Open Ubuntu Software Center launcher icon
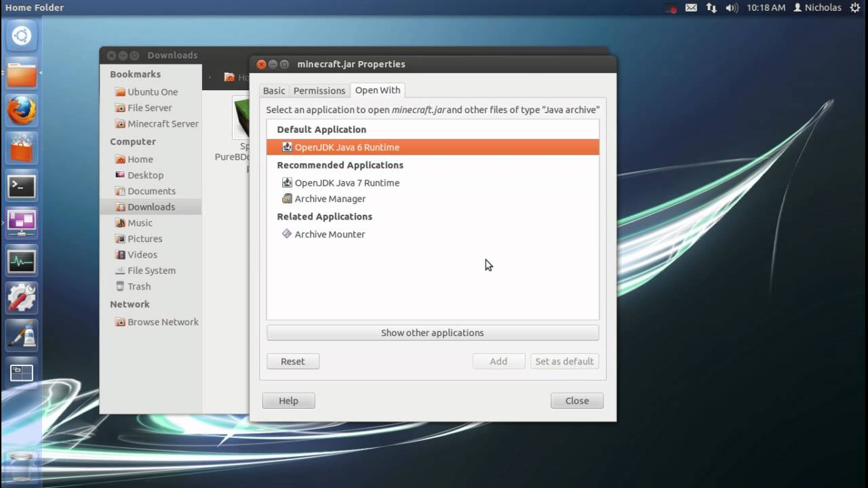The height and width of the screenshot is (488, 868). [21, 148]
